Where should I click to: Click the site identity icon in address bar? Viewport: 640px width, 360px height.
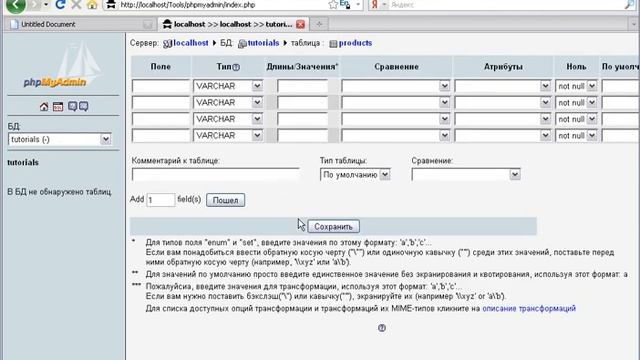coord(111,5)
